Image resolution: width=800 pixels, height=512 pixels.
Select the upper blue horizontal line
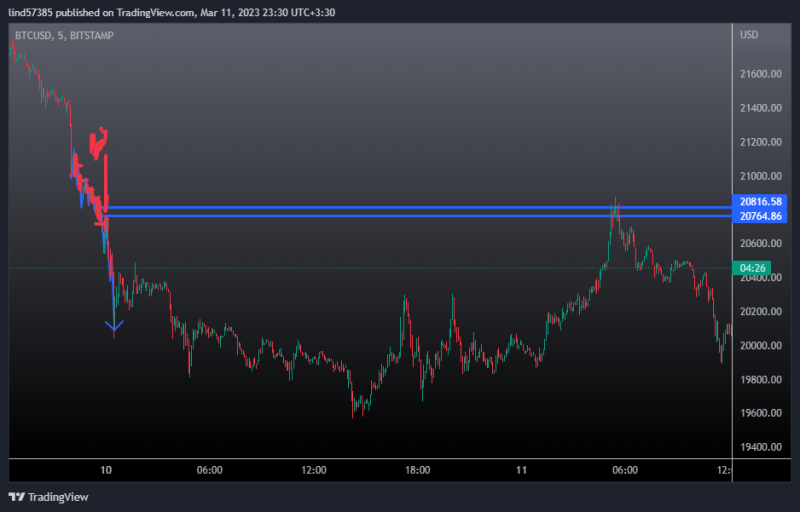point(400,208)
